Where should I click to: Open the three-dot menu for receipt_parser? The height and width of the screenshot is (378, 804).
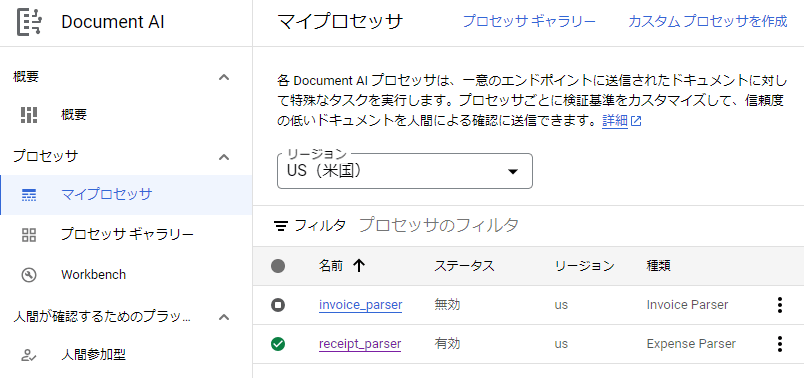[779, 344]
